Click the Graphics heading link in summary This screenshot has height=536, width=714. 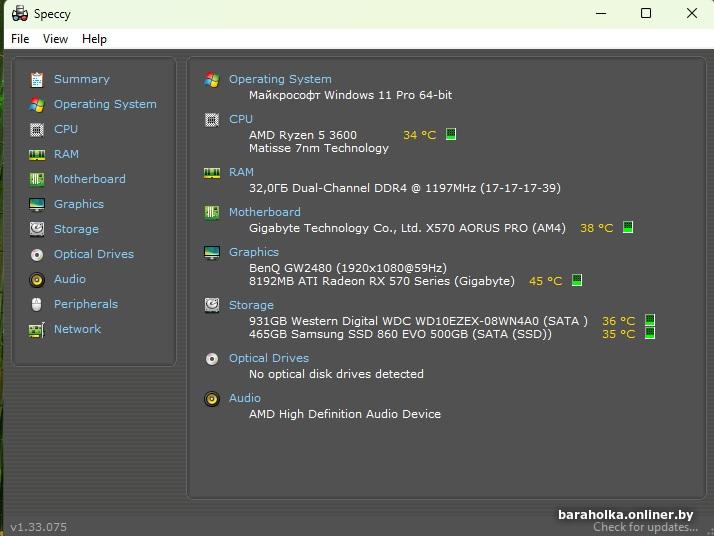click(x=254, y=252)
